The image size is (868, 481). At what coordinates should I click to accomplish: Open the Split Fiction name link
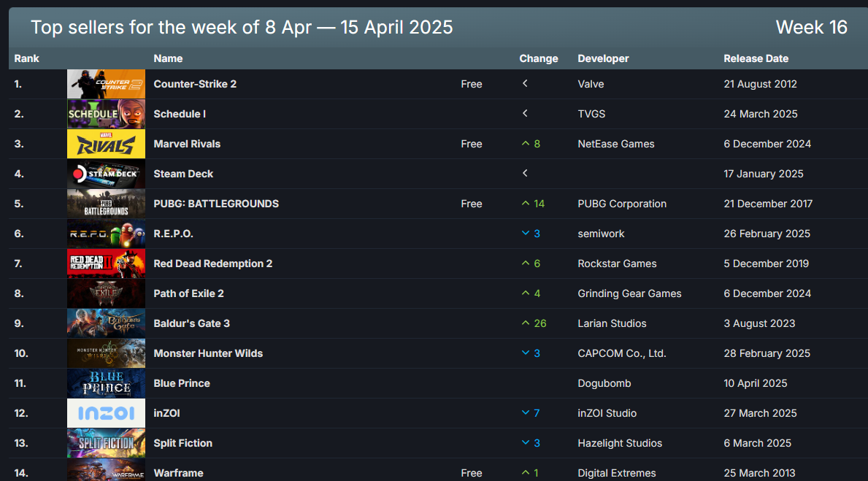pos(183,443)
